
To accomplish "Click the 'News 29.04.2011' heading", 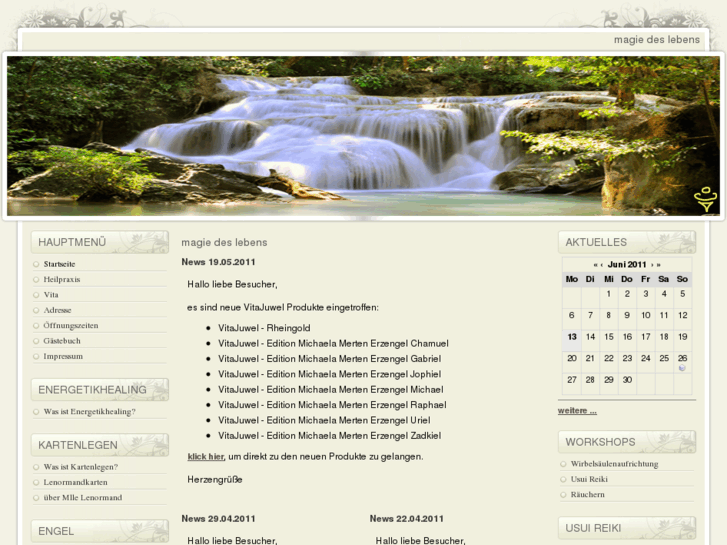I will (x=218, y=519).
